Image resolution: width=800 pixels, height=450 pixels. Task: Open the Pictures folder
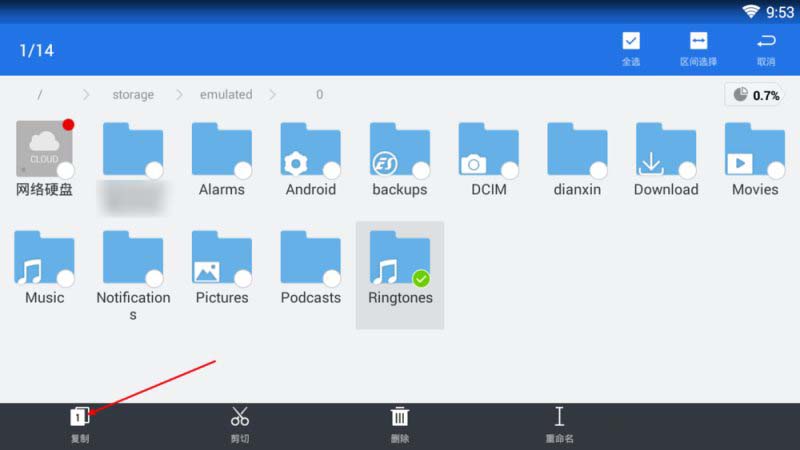pos(221,257)
